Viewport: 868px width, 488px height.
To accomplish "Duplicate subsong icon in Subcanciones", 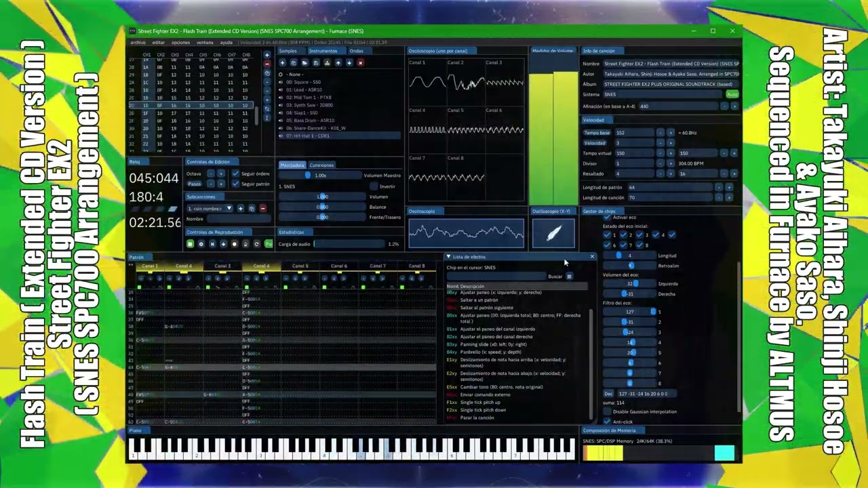I will coord(252,208).
